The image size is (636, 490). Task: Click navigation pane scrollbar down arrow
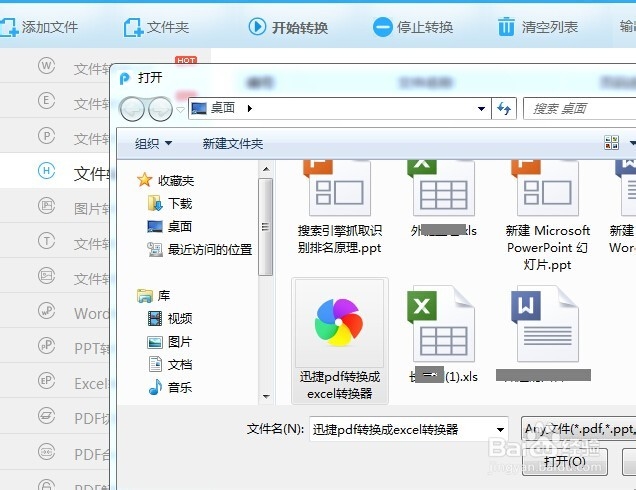266,396
